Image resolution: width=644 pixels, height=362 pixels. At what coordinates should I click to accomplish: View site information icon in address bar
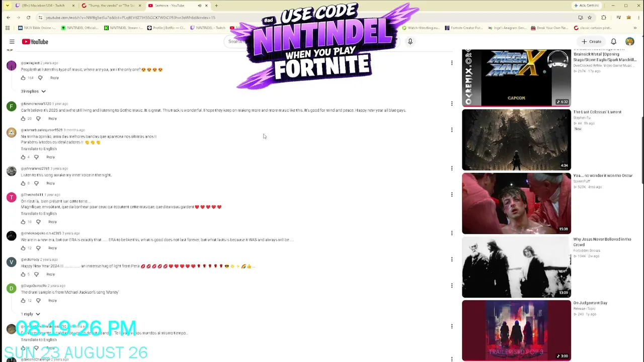click(x=40, y=18)
